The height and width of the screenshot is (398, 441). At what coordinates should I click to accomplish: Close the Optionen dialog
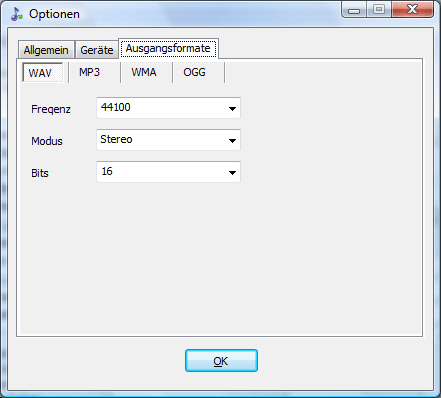tap(412, 9)
